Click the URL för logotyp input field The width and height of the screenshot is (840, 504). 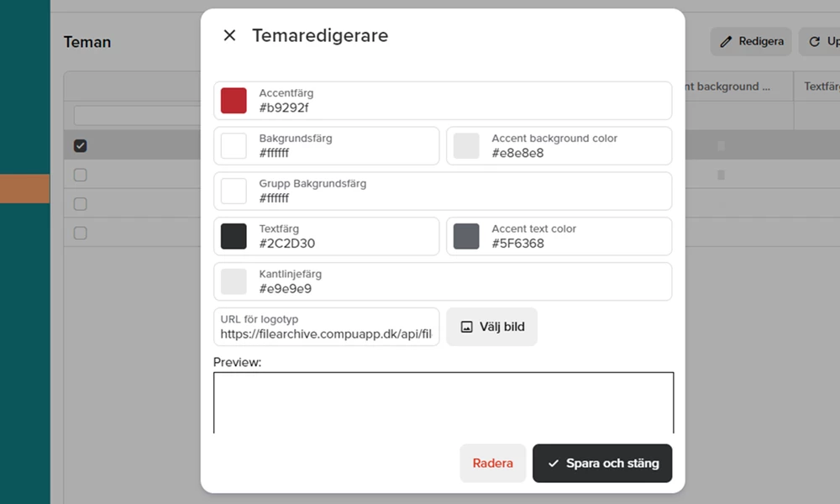326,327
